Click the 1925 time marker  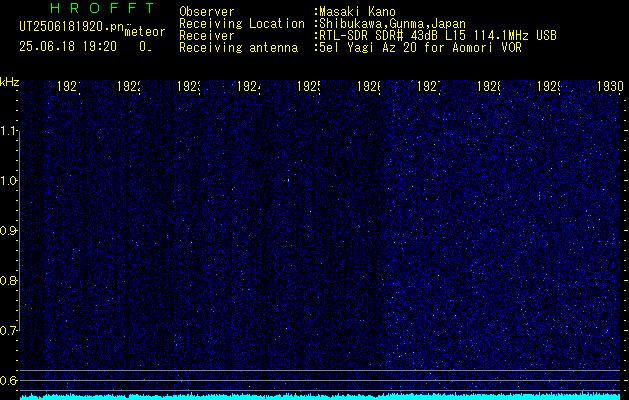coord(308,86)
